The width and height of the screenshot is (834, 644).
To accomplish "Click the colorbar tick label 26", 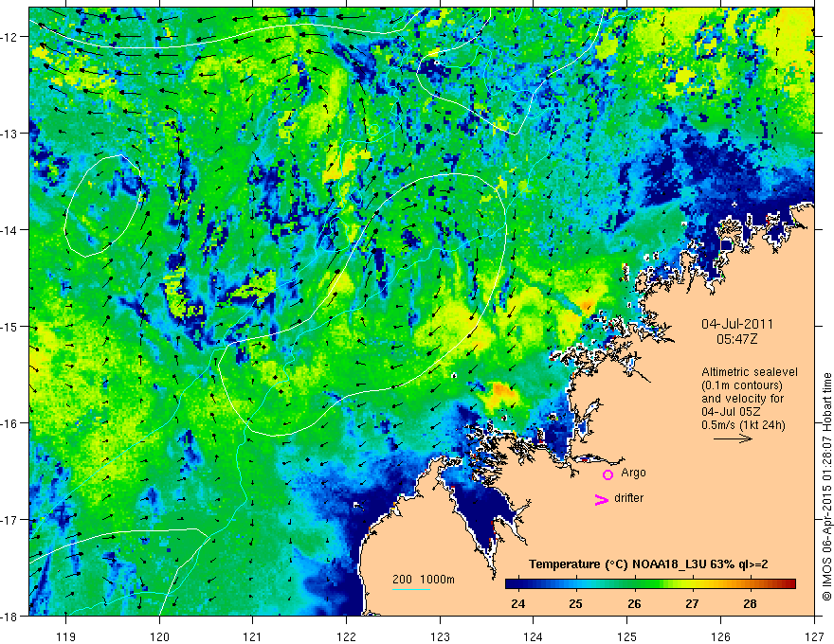I will click(634, 603).
